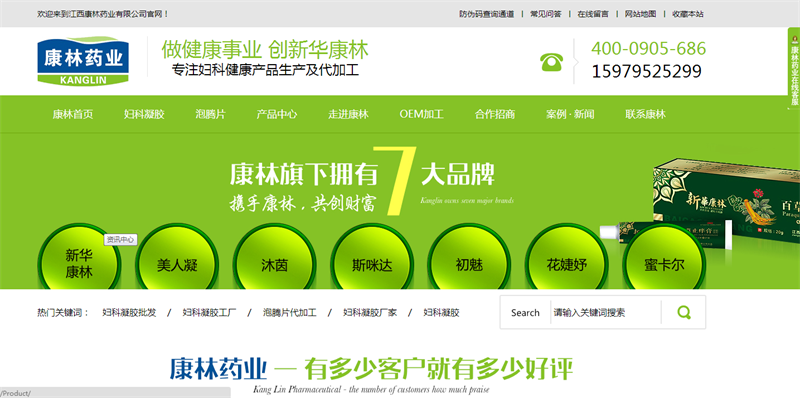Click the 收藏本站 top link

tap(688, 14)
